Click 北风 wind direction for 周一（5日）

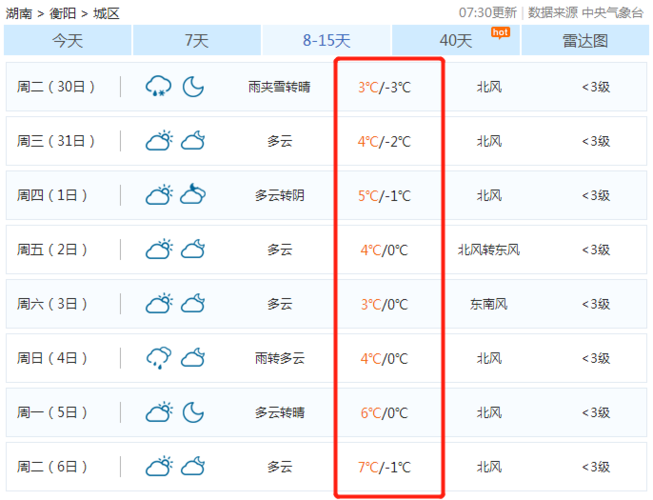click(x=489, y=412)
